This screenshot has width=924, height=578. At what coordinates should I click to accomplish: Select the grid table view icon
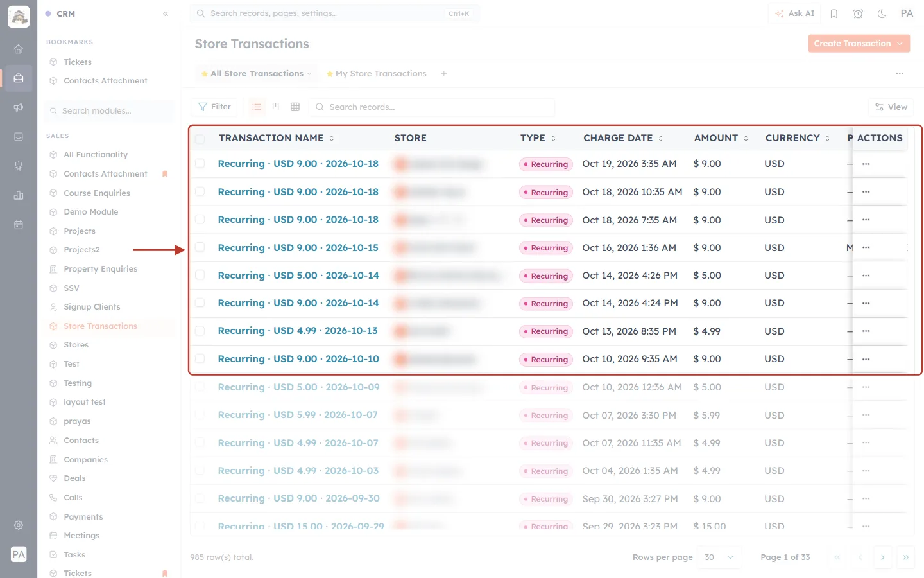pyautogui.click(x=295, y=107)
